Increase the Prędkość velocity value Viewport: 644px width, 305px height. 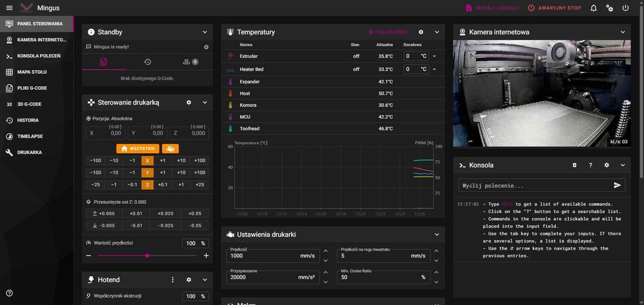tap(326, 251)
